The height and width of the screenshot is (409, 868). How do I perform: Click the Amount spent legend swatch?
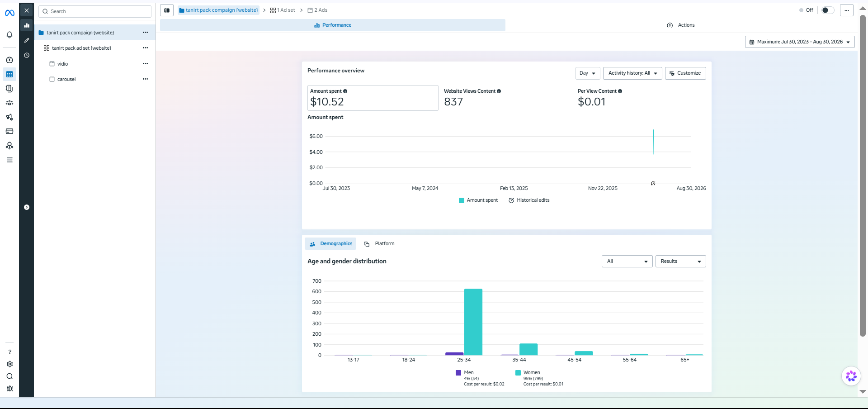tap(462, 200)
